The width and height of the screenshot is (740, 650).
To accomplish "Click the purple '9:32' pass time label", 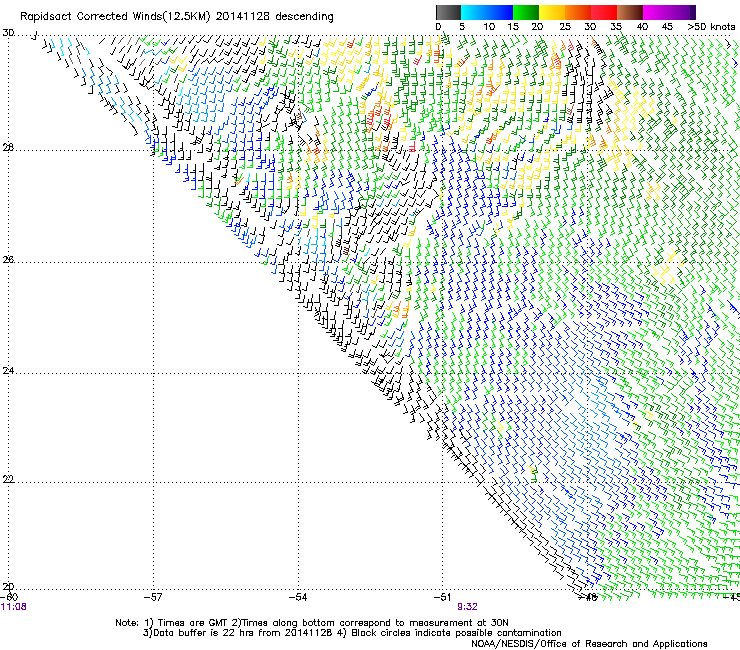I will click(467, 607).
